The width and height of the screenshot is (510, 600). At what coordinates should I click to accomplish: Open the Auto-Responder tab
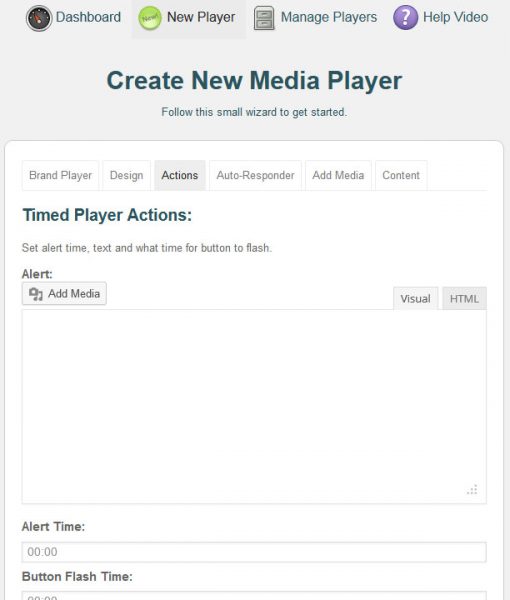[x=255, y=175]
